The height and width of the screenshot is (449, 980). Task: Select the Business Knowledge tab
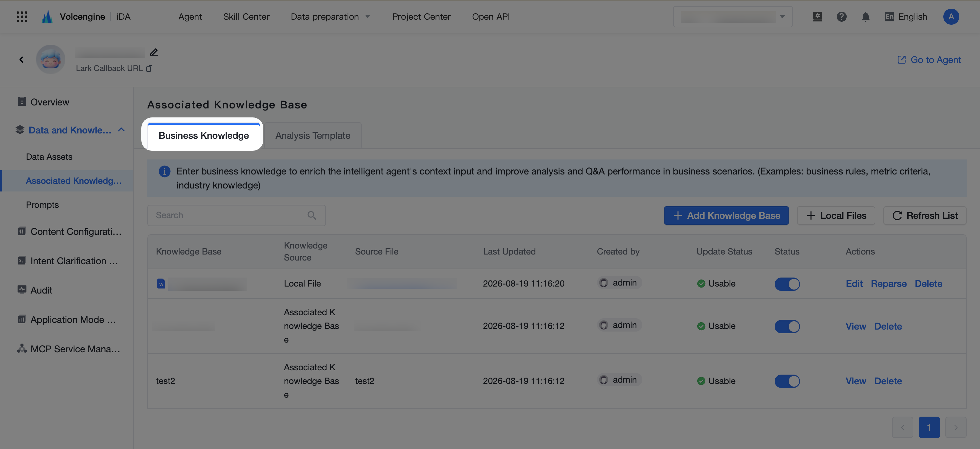(204, 135)
